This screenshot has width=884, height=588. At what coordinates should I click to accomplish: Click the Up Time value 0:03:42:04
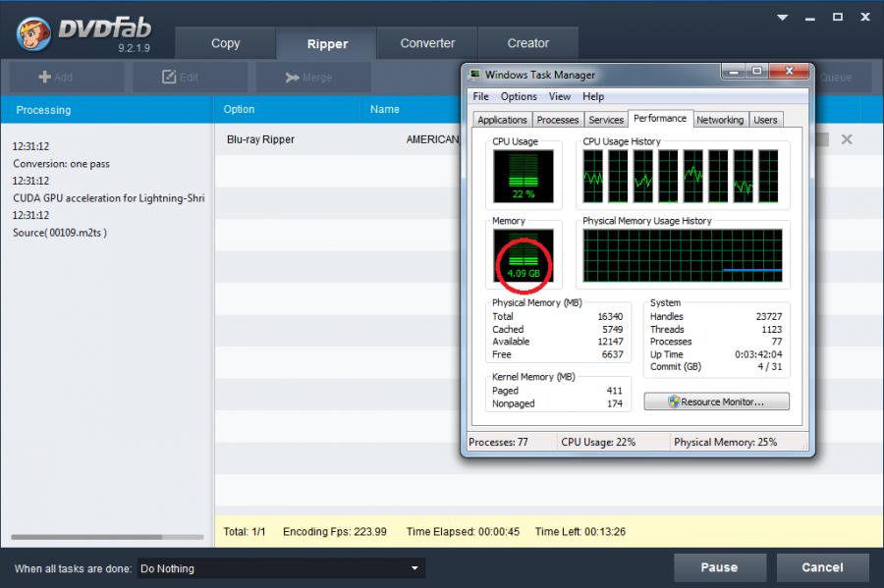(758, 354)
